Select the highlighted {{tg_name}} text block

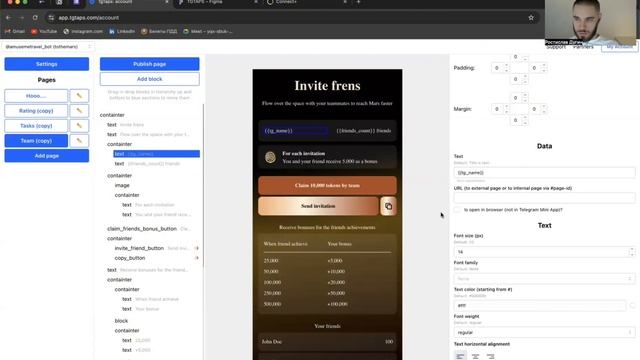click(x=157, y=154)
